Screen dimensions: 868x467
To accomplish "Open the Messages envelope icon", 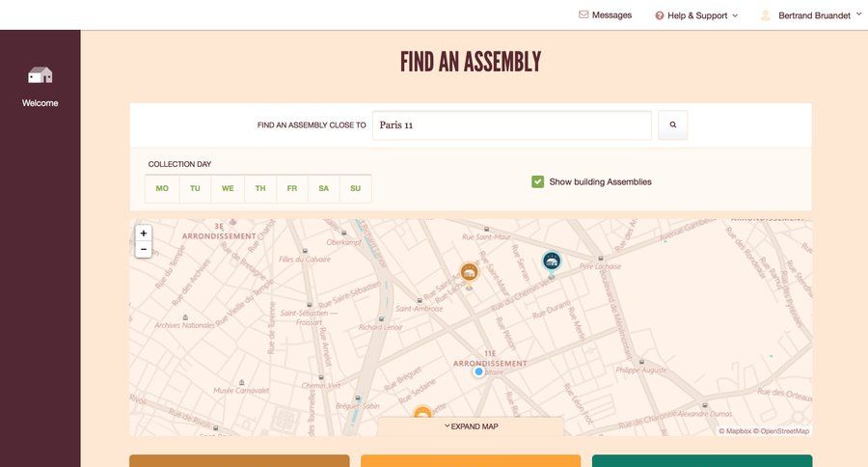I will click(583, 15).
